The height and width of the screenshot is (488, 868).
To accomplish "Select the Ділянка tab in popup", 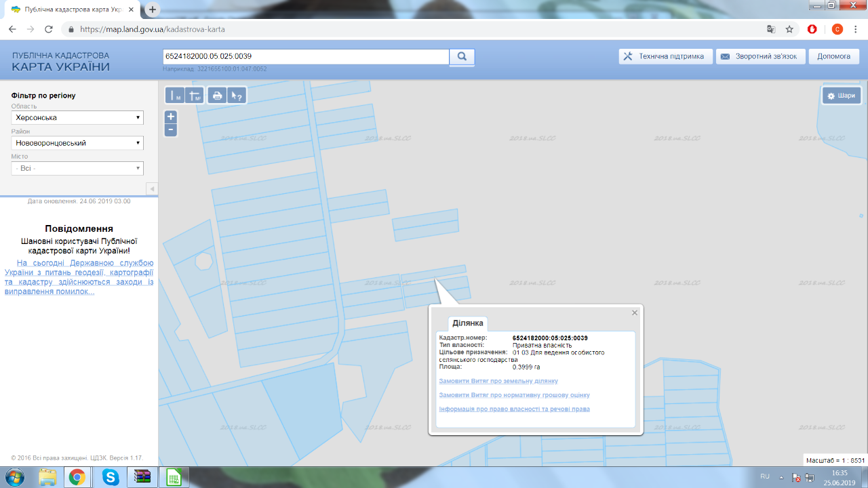I will coord(467,323).
